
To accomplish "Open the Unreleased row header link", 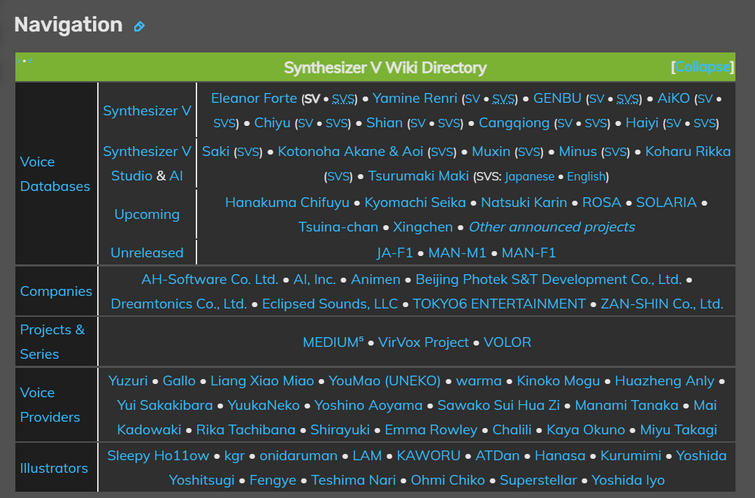I will click(147, 252).
